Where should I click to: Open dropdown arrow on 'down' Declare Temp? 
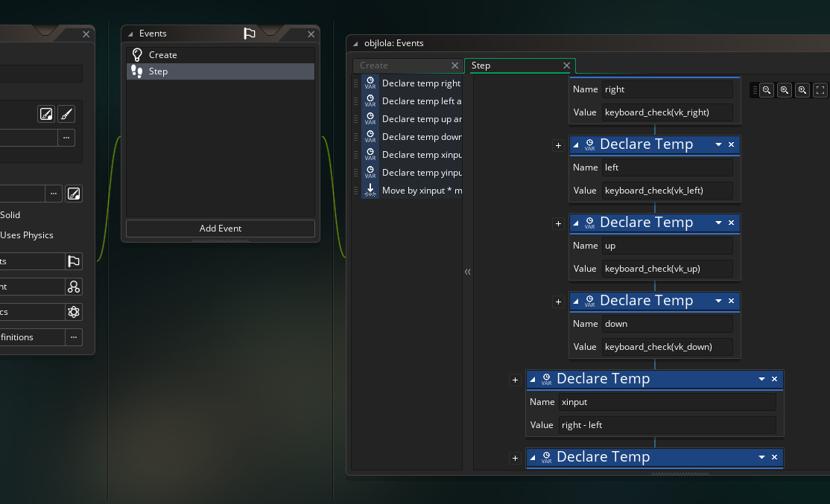pyautogui.click(x=718, y=301)
